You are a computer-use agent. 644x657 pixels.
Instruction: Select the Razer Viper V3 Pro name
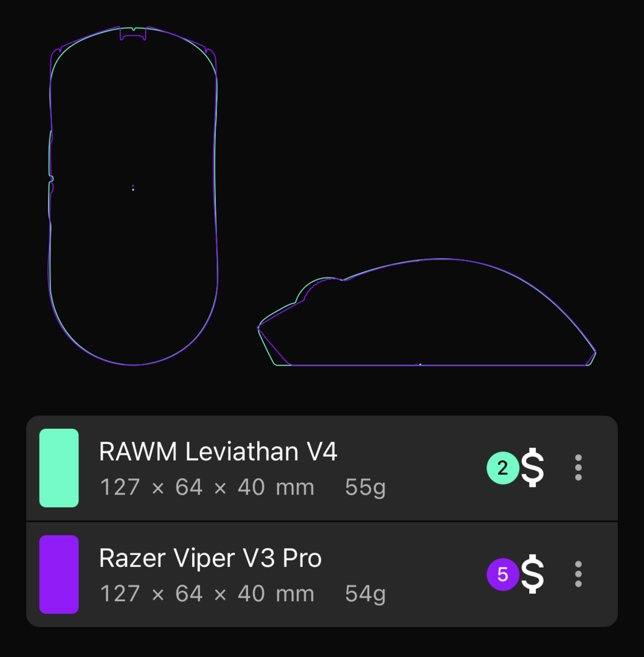pos(210,558)
